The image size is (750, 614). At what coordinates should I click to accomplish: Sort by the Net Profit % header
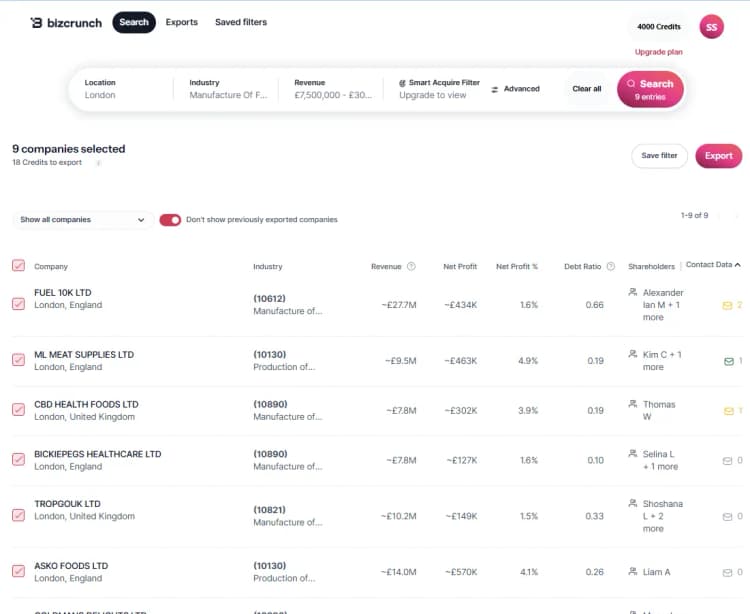517,267
